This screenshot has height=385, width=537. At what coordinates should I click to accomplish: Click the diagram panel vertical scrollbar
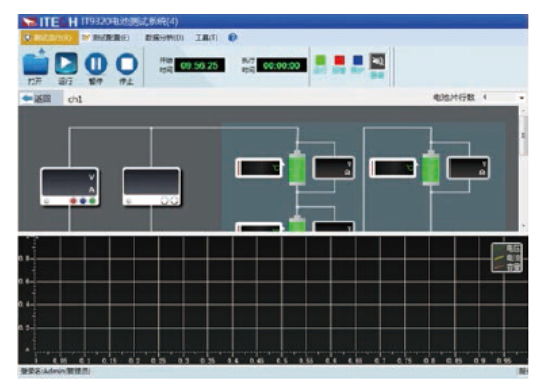point(523,169)
